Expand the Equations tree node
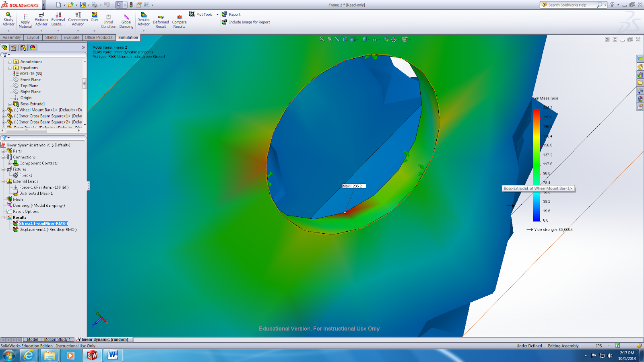The width and height of the screenshot is (644, 362). (10, 68)
